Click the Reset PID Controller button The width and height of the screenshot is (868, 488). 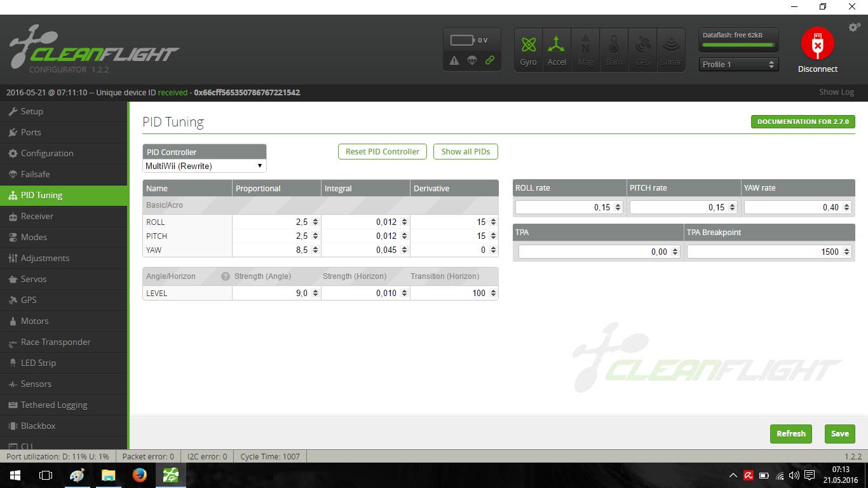pyautogui.click(x=382, y=151)
